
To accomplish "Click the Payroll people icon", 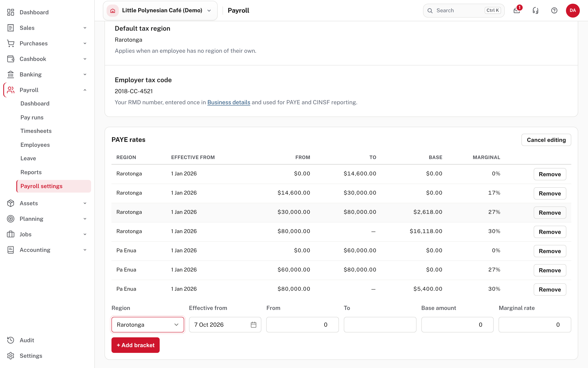I will pos(10,90).
